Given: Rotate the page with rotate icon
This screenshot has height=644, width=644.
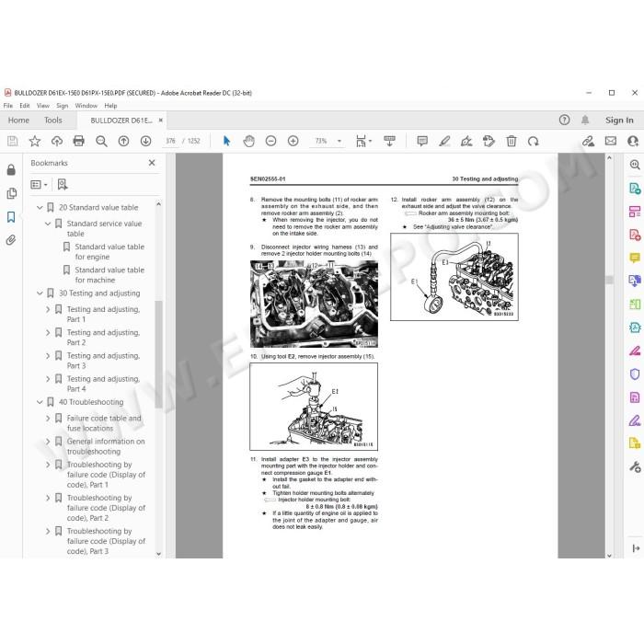Looking at the screenshot, I should [x=533, y=142].
